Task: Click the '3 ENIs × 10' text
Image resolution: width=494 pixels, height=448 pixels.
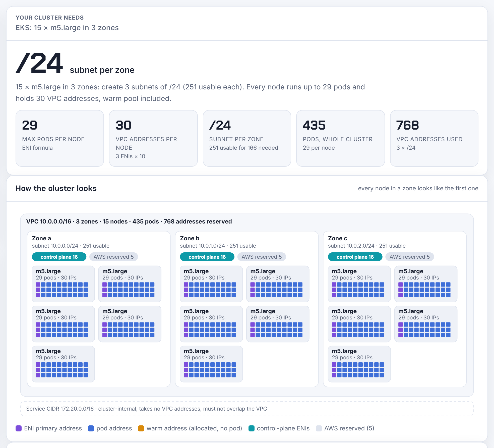Action: click(x=131, y=156)
